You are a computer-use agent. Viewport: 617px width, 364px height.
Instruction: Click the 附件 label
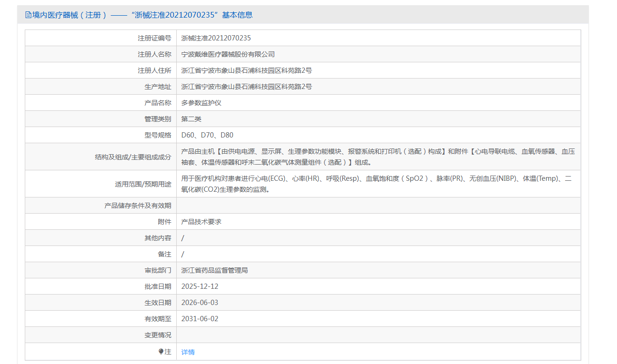pos(164,222)
